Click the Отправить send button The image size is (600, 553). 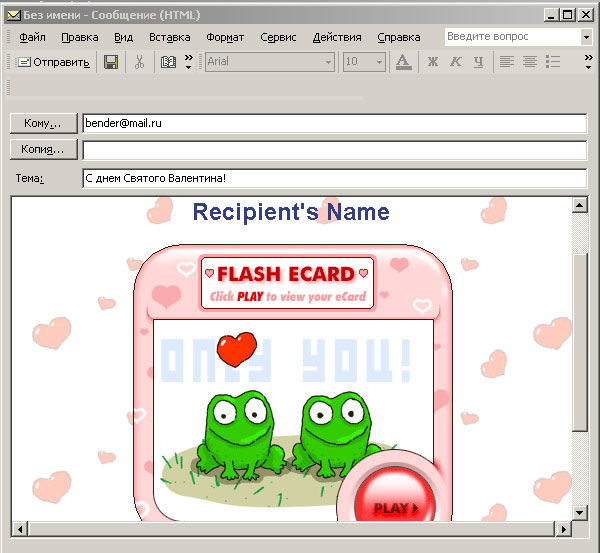(53, 62)
